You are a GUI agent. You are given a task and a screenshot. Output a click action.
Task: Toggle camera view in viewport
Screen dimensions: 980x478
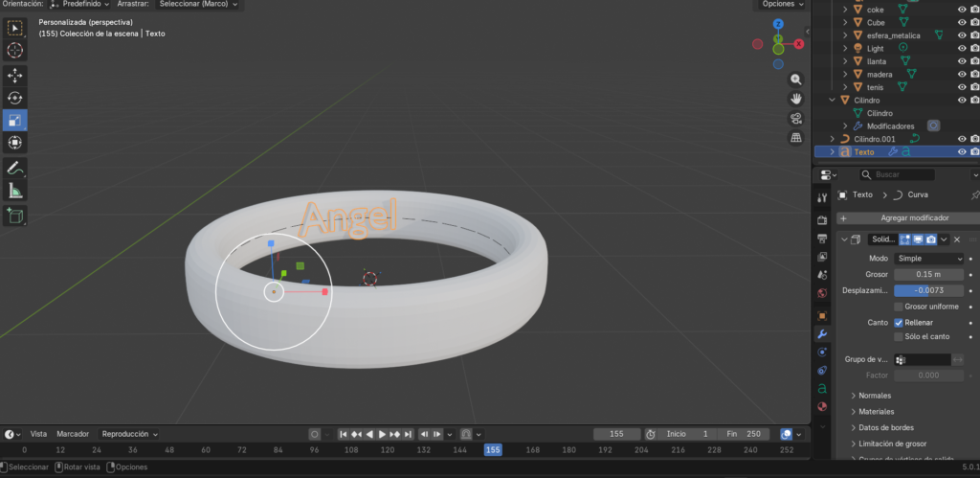click(x=795, y=118)
